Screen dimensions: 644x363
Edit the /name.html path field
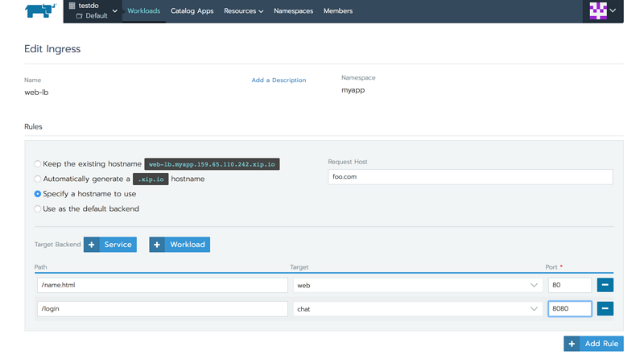pos(163,285)
